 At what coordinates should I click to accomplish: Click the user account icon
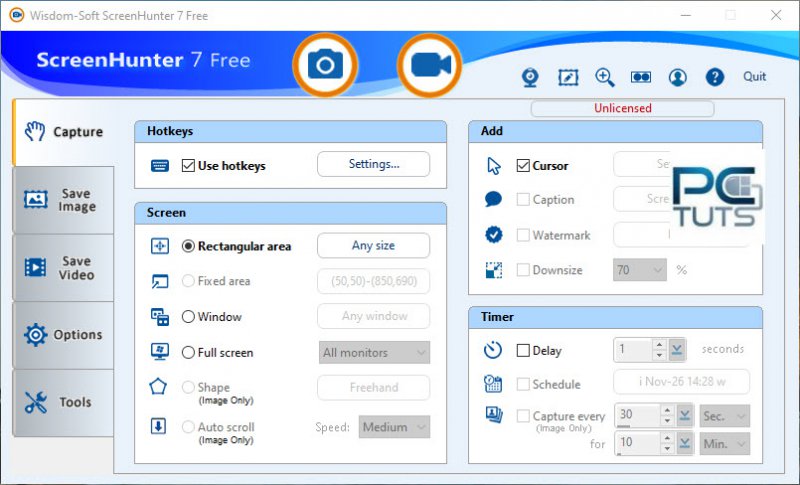678,78
